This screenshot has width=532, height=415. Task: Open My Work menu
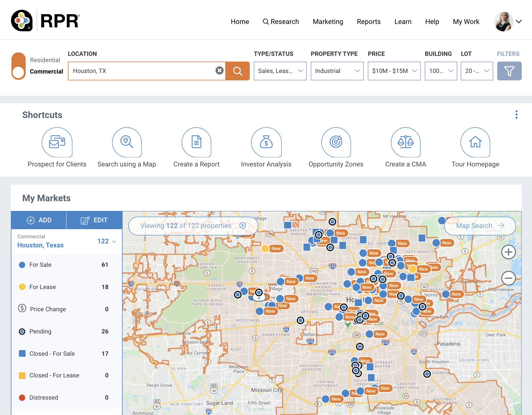(466, 22)
